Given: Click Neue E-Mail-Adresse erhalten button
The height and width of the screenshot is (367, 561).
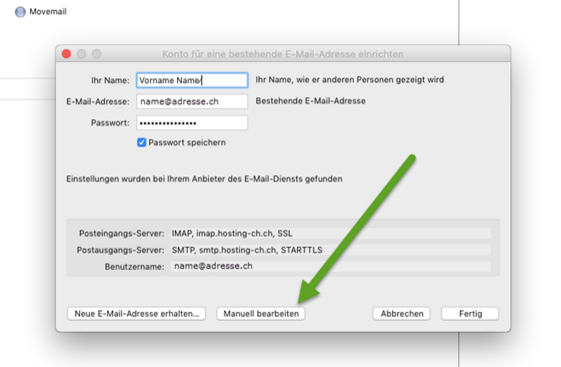Looking at the screenshot, I should [x=136, y=314].
